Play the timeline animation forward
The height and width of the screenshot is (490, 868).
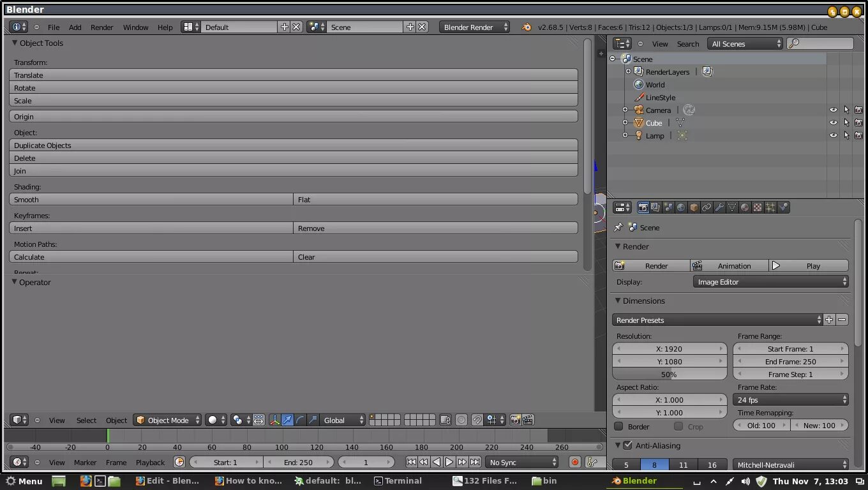(x=449, y=463)
